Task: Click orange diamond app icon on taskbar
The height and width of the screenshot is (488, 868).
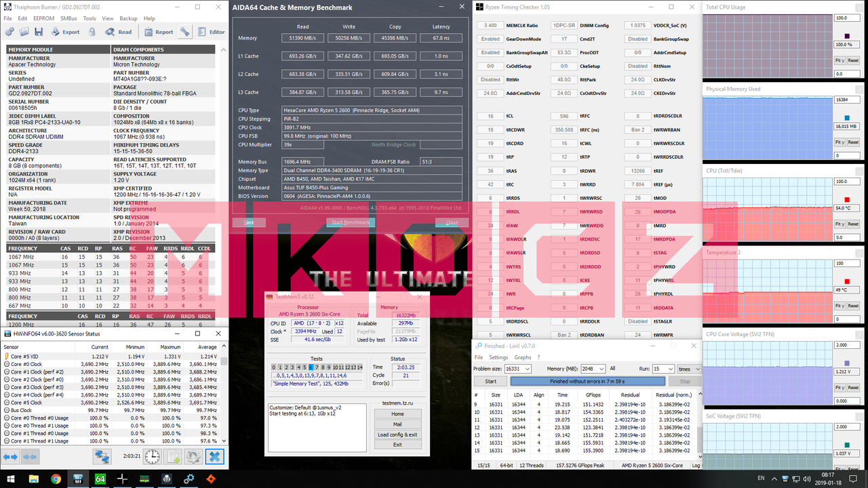Action: click(212, 479)
